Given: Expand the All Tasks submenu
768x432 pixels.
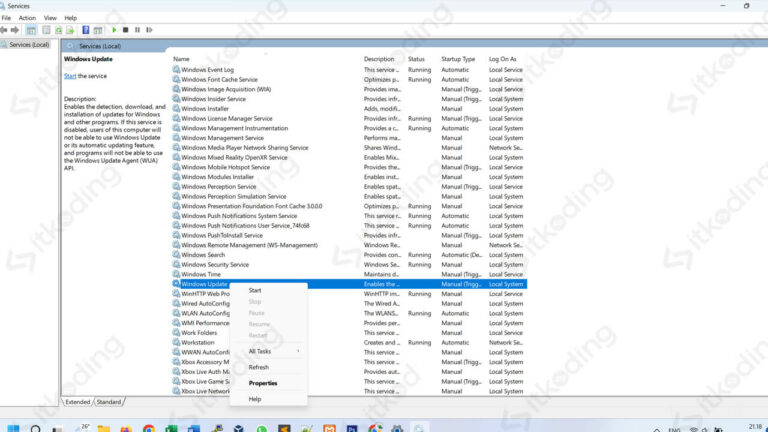Looking at the screenshot, I should point(268,351).
